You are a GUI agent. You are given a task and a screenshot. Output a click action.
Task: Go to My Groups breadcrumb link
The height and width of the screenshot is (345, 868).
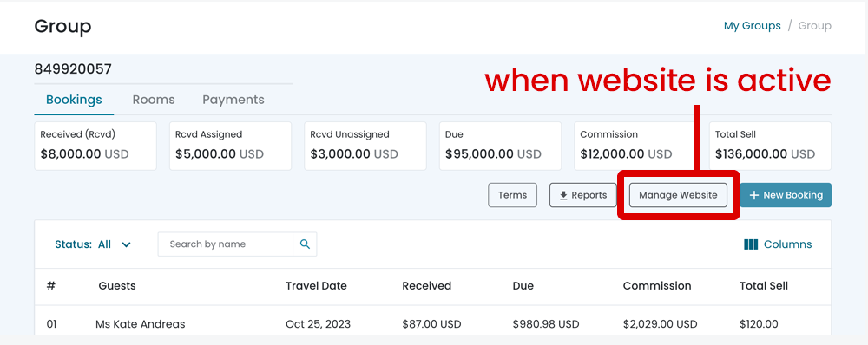pyautogui.click(x=753, y=26)
